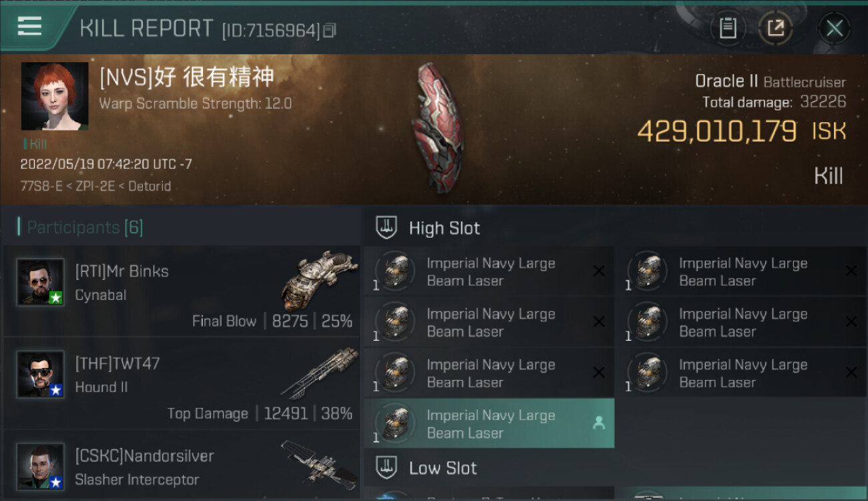The image size is (868, 501).
Task: Click X mark on top right-column laser
Action: pos(851,271)
